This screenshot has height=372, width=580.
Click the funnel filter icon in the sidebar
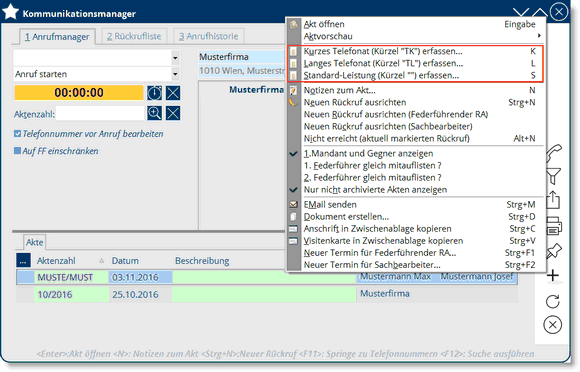tap(553, 176)
